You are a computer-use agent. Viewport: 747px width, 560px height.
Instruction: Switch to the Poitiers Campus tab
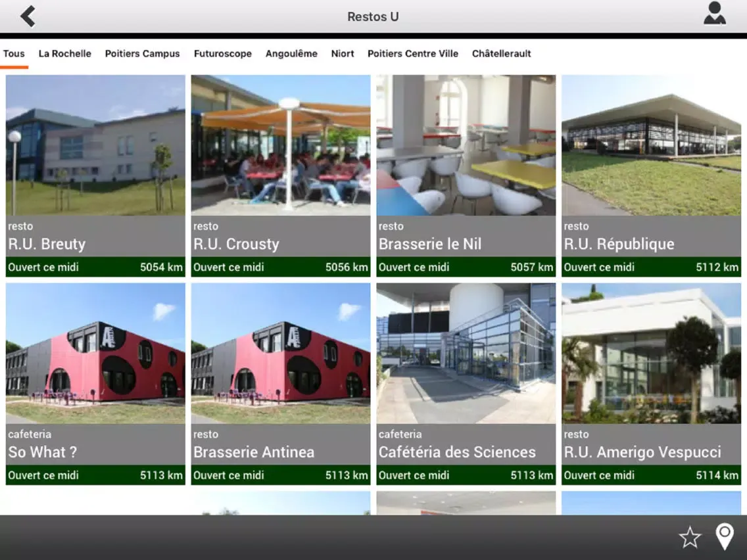pyautogui.click(x=143, y=53)
